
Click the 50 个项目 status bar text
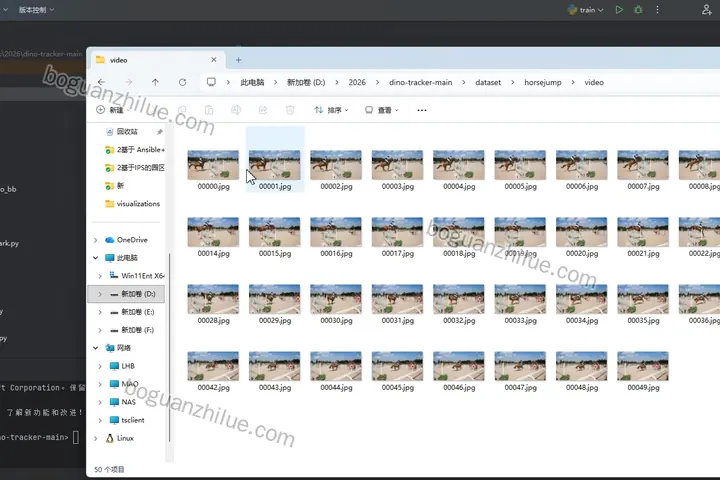(109, 469)
